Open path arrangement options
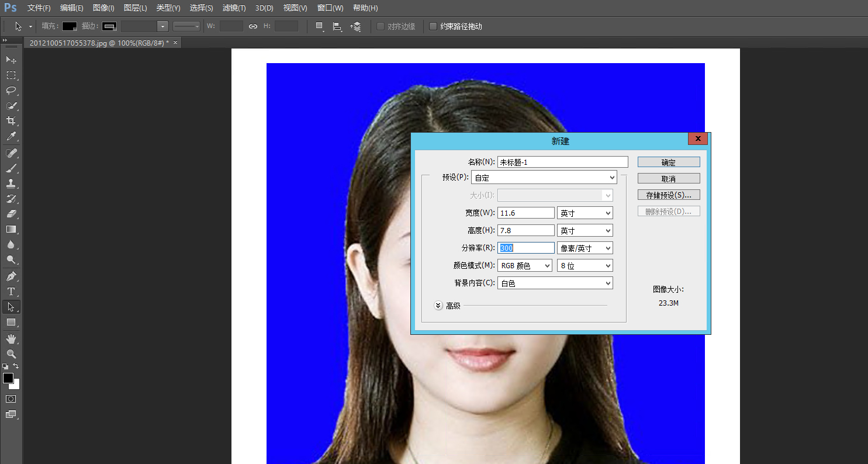 coord(355,26)
